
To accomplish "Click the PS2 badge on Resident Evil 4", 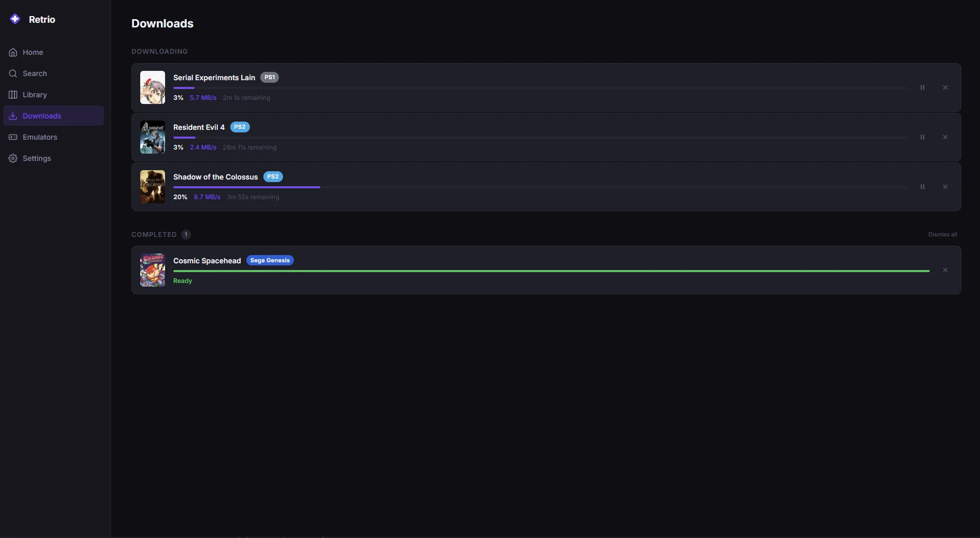I will 240,127.
